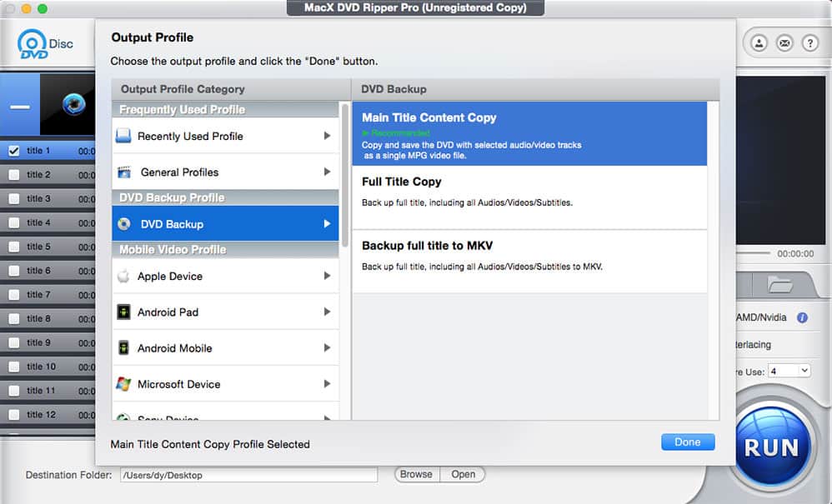Check the title 6 checkbox

click(x=14, y=271)
